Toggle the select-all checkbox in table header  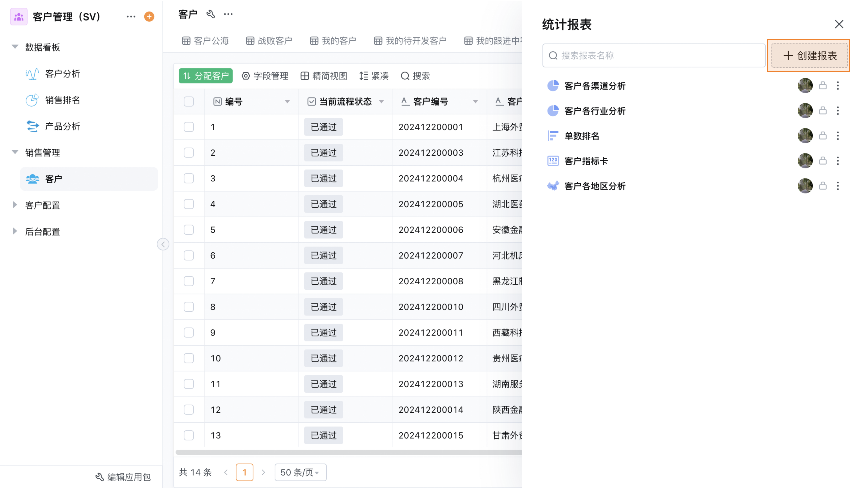[189, 101]
